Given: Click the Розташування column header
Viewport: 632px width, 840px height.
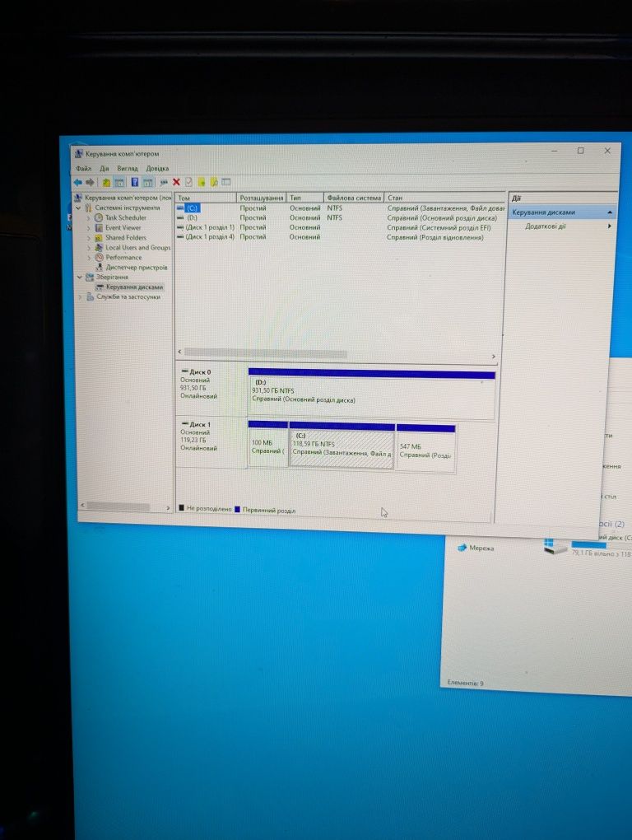Looking at the screenshot, I should (x=261, y=198).
